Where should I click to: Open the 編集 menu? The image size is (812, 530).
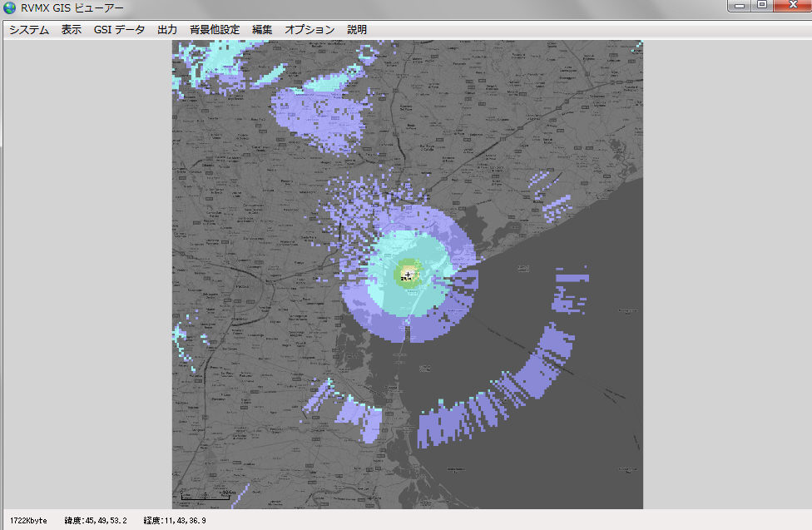[x=262, y=30]
